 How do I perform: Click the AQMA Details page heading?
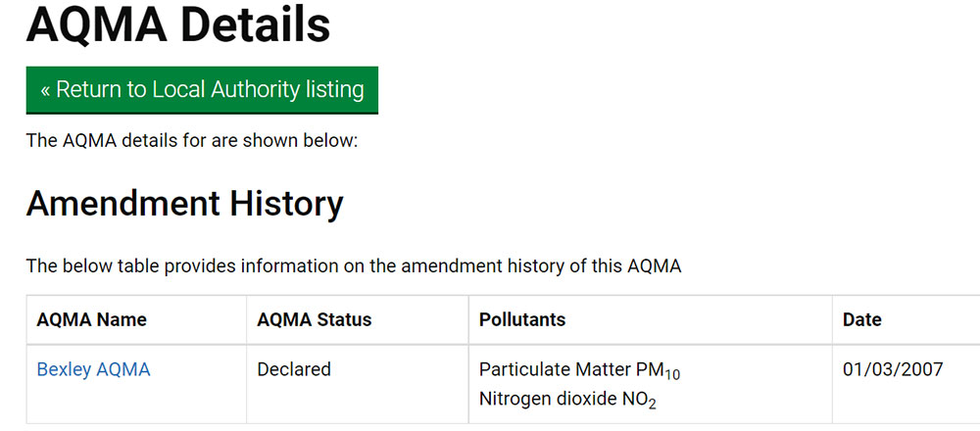pyautogui.click(x=178, y=24)
